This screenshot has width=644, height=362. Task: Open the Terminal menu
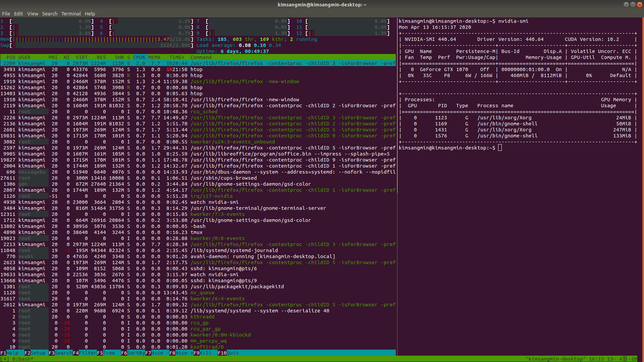pos(71,14)
